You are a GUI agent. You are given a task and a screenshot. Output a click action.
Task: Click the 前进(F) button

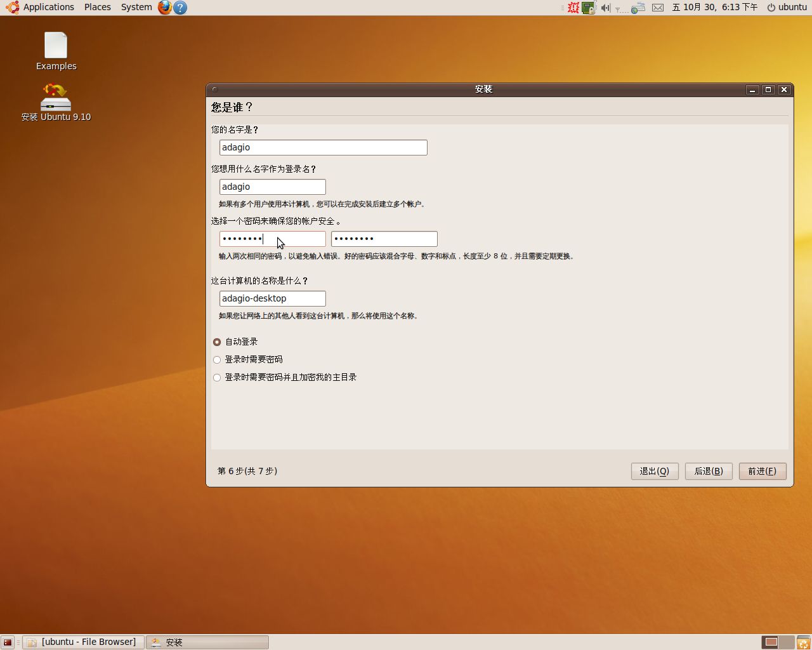763,471
